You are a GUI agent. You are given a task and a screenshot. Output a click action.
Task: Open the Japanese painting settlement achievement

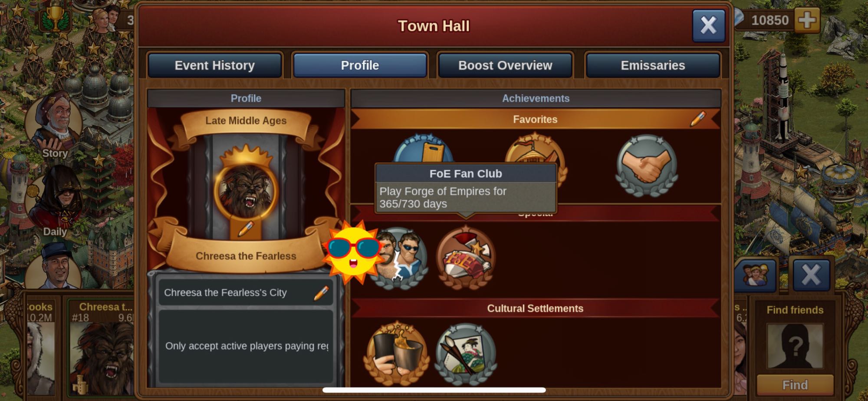[x=465, y=355]
